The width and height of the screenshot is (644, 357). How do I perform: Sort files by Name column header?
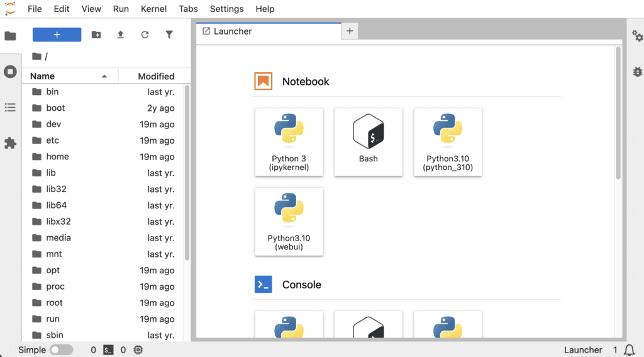click(x=70, y=76)
